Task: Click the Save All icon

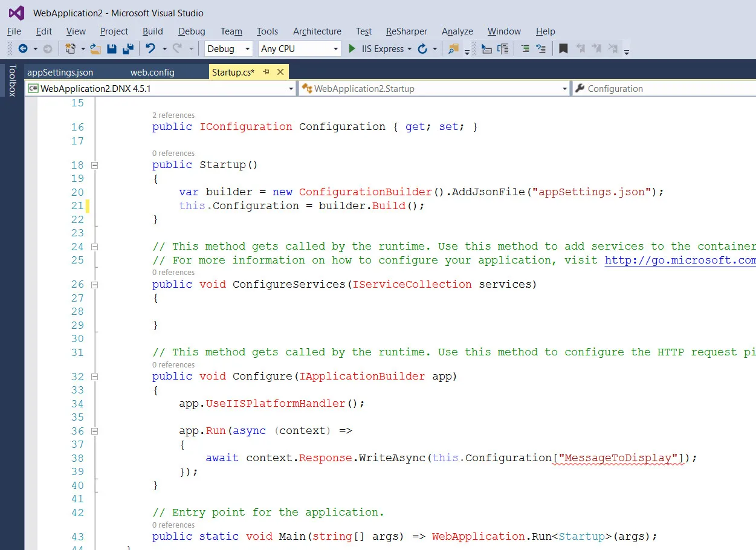Action: point(128,49)
